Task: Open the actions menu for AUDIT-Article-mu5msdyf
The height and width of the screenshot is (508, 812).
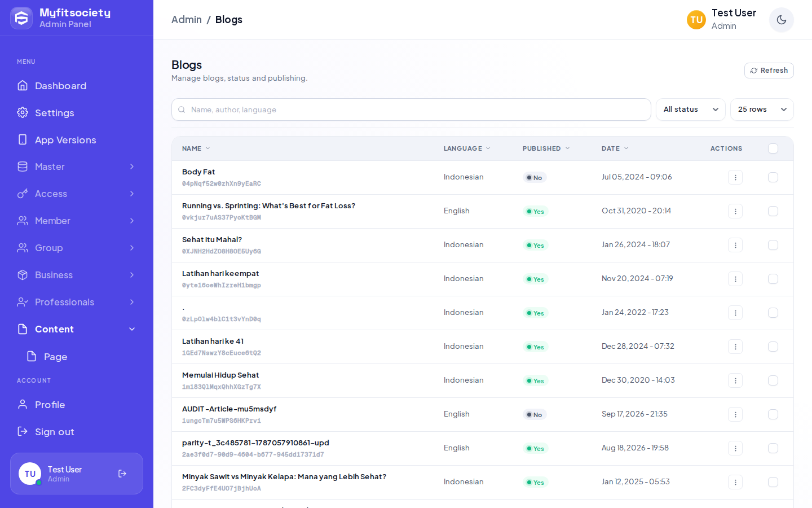Action: pyautogui.click(x=735, y=414)
